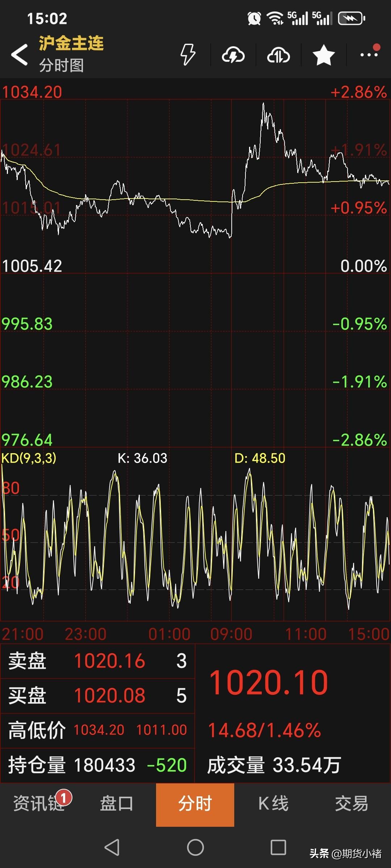The image size is (391, 868).
Task: Tap the battery charging indicator
Action: coord(351,18)
